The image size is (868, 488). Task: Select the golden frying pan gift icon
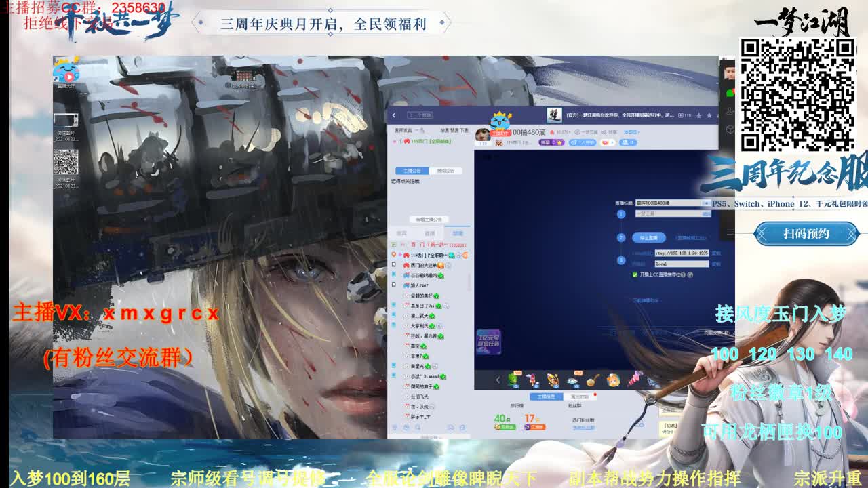(x=593, y=380)
